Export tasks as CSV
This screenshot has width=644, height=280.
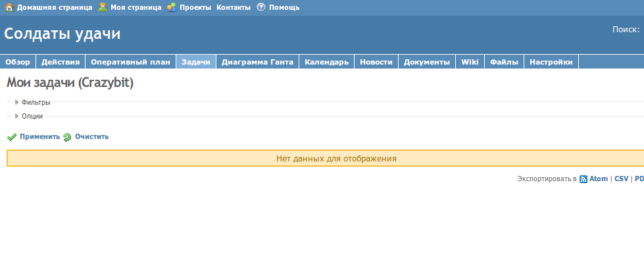[622, 179]
